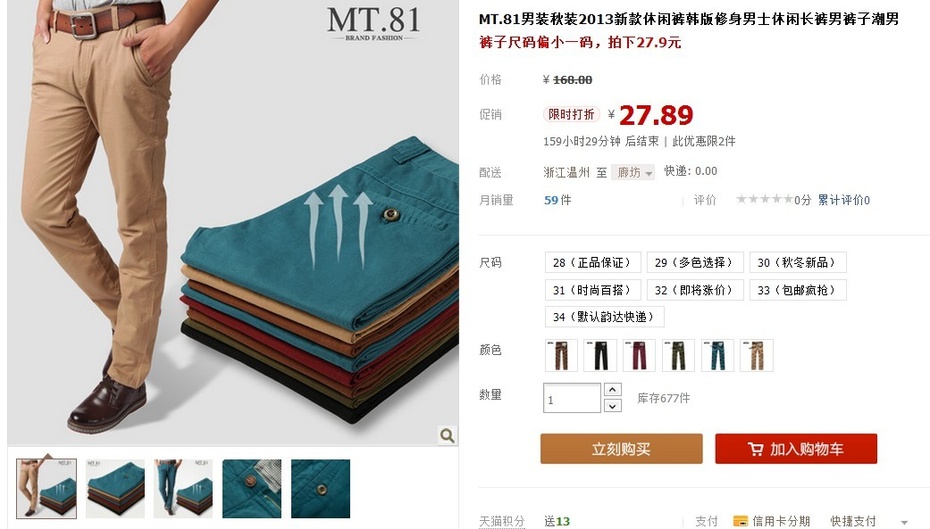930x529 pixels.
Task: Select size 28（正品保证）
Action: [593, 263]
